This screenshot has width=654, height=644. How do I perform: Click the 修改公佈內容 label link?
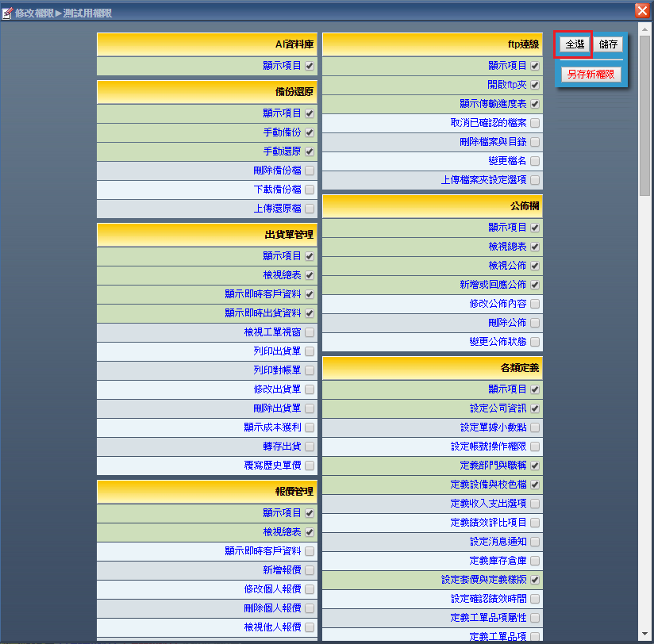(498, 304)
